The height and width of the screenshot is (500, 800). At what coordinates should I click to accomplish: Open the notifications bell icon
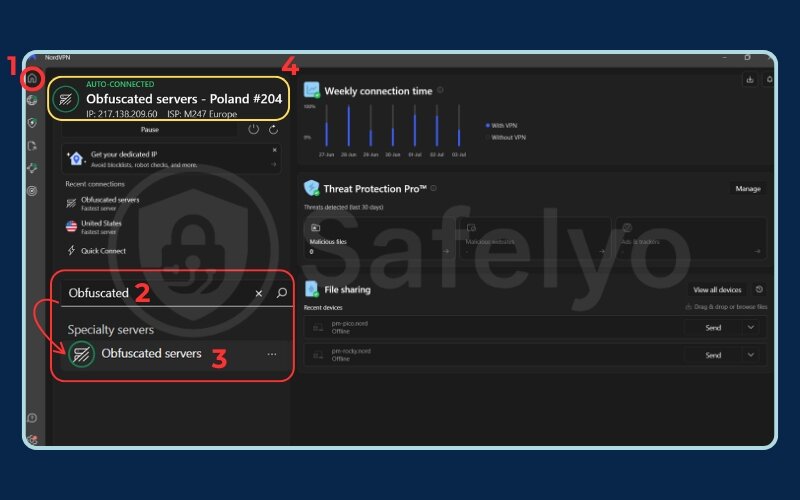pyautogui.click(x=769, y=79)
